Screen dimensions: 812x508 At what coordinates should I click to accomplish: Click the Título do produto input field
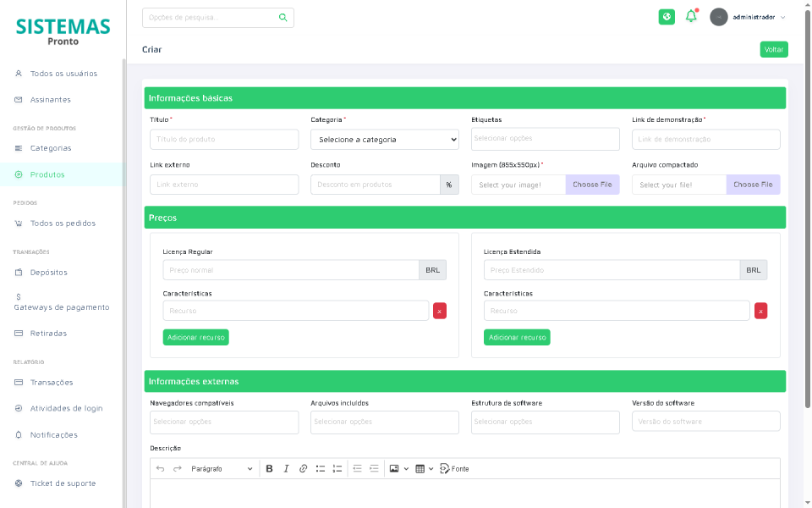pos(223,139)
